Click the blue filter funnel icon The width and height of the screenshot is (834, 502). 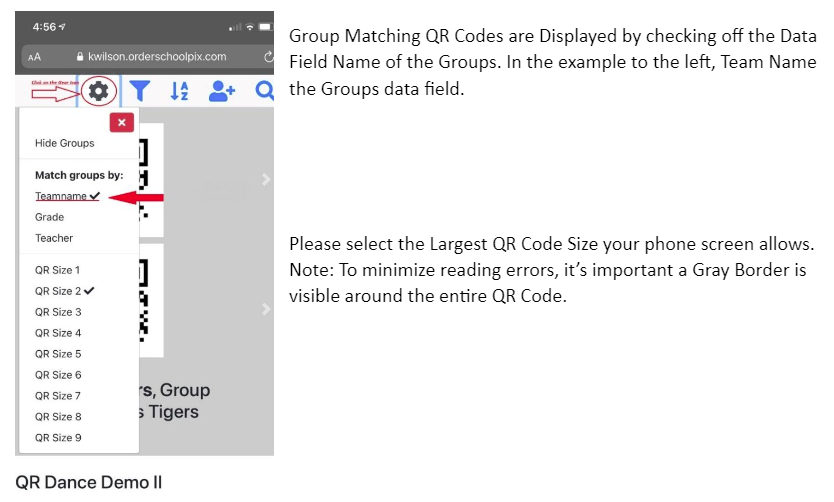(139, 91)
